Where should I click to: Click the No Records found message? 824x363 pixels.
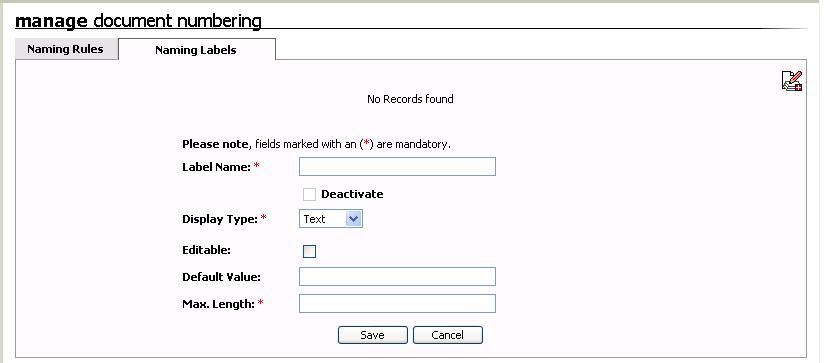point(410,99)
